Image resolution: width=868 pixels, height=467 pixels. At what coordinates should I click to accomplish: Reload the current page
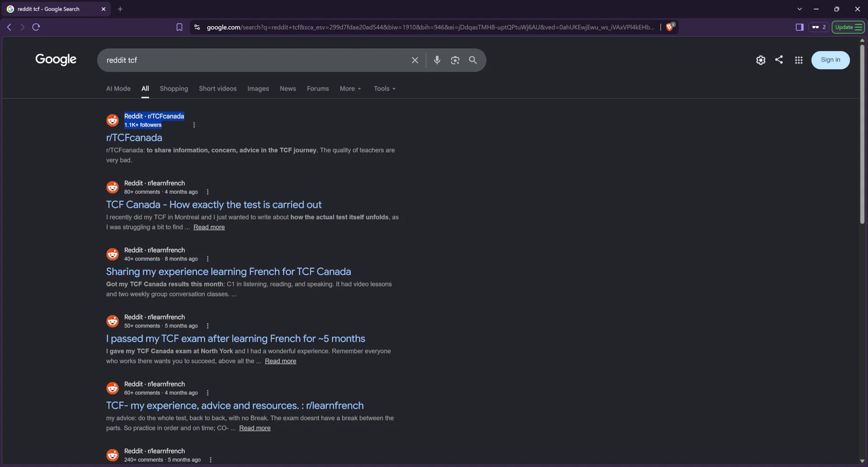coord(36,27)
